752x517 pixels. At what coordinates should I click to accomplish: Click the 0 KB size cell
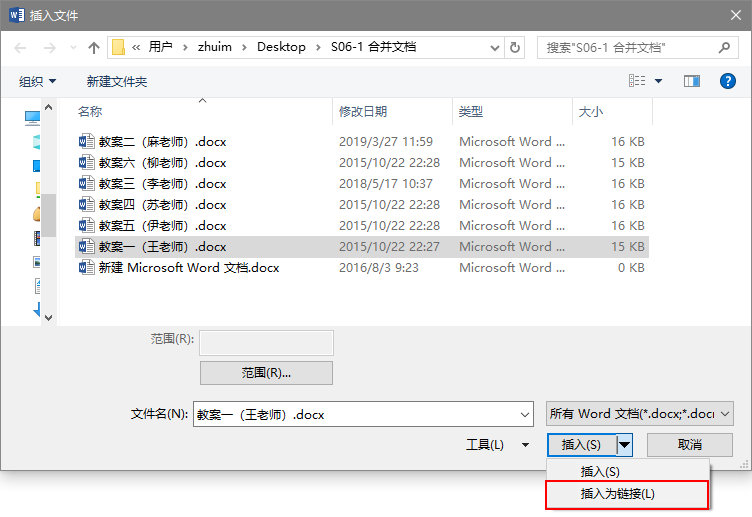[x=631, y=268]
